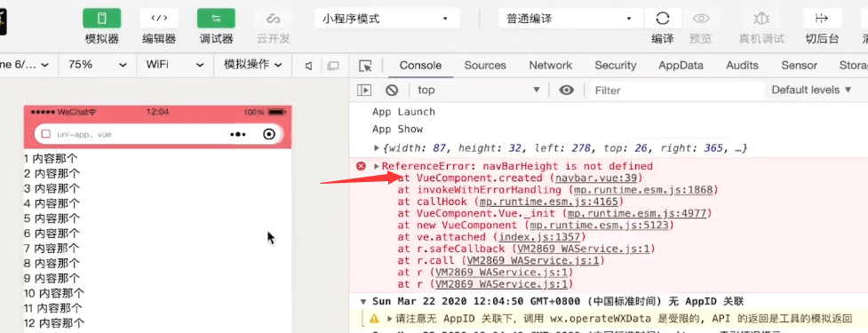Click the 切后台 switch background icon
Screen dimensions: 868x333
click(x=822, y=19)
